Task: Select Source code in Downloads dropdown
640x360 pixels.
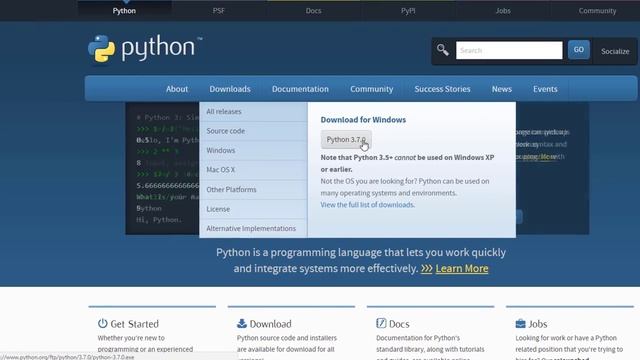Action: pyautogui.click(x=253, y=131)
